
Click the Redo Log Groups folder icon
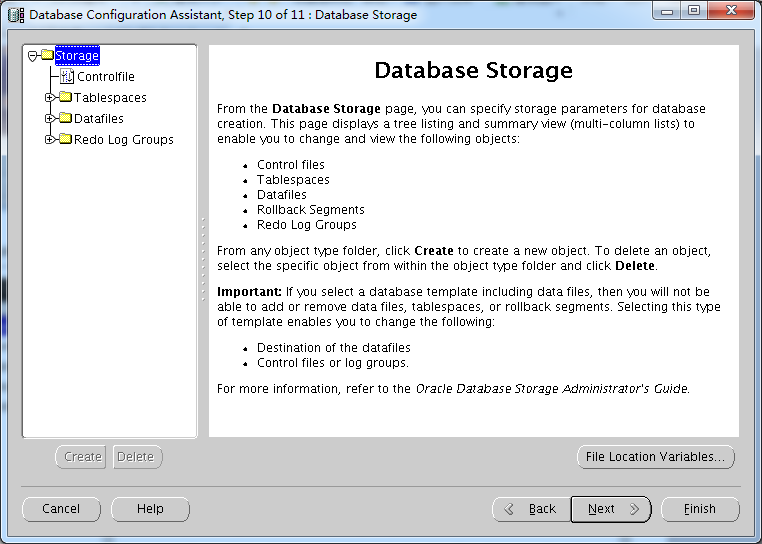point(66,139)
